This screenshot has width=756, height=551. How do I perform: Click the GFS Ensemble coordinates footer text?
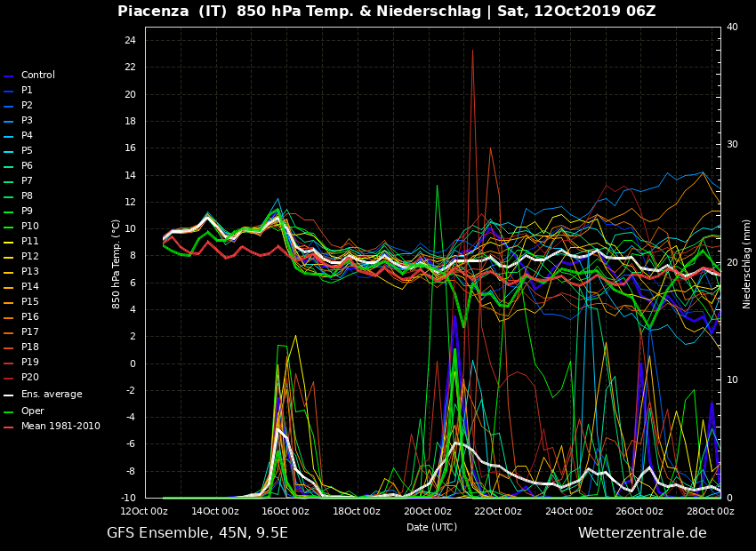pos(197,533)
